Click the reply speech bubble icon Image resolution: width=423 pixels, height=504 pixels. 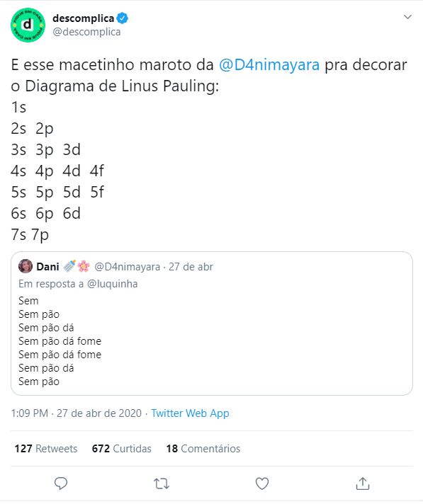click(x=61, y=483)
